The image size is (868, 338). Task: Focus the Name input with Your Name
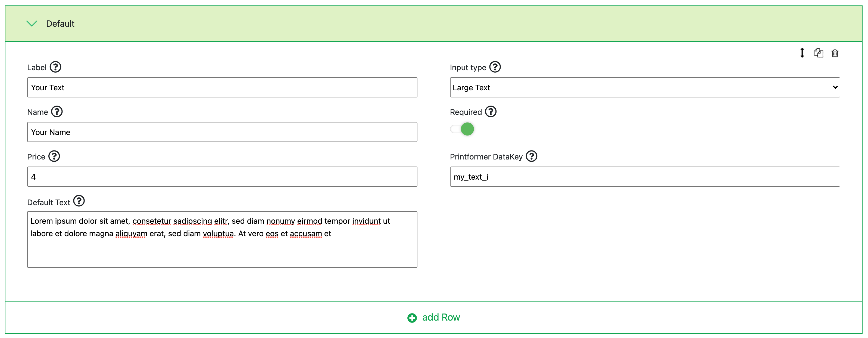click(222, 132)
